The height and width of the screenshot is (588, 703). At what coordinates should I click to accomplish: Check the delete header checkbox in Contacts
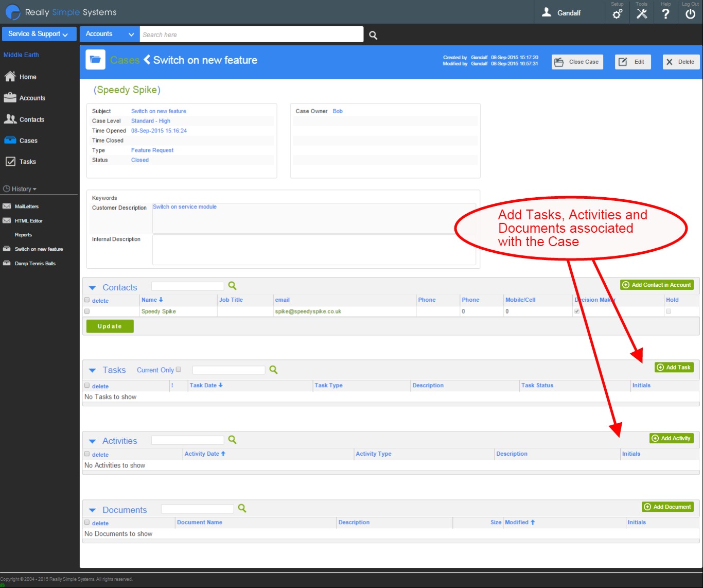click(x=87, y=300)
